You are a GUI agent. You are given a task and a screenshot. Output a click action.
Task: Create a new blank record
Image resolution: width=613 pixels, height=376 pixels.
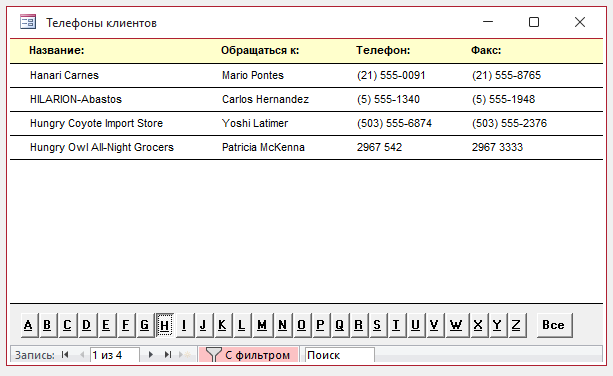click(x=185, y=355)
